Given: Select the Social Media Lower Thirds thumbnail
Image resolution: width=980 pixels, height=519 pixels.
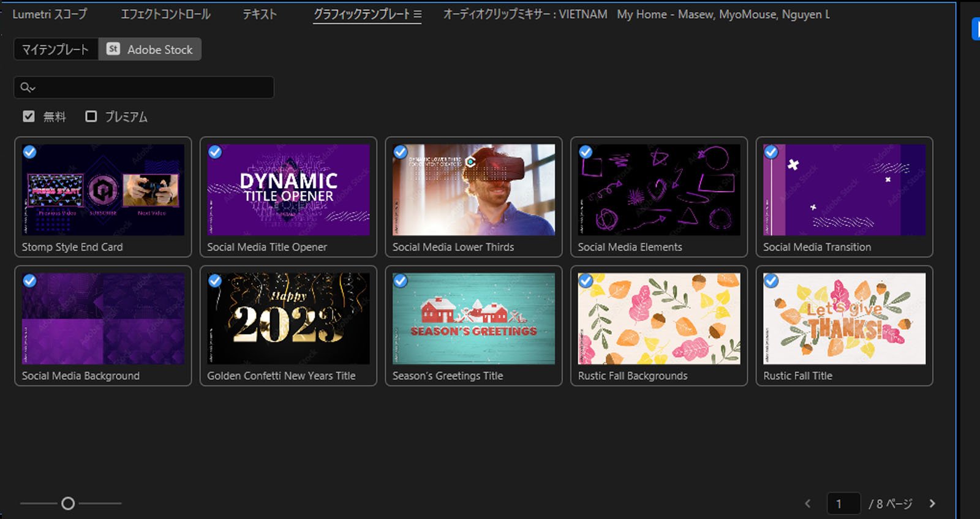Looking at the screenshot, I should [x=473, y=190].
